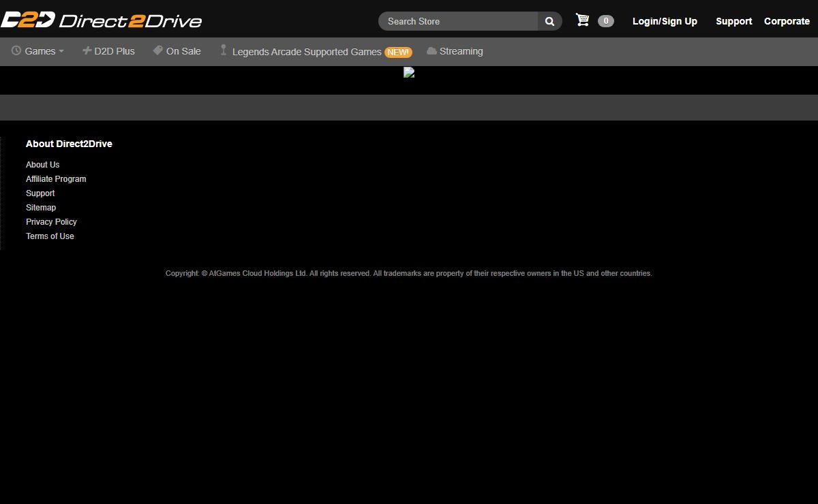Screen dimensions: 818x504
Task: Click the broken banner image
Action: point(409,72)
